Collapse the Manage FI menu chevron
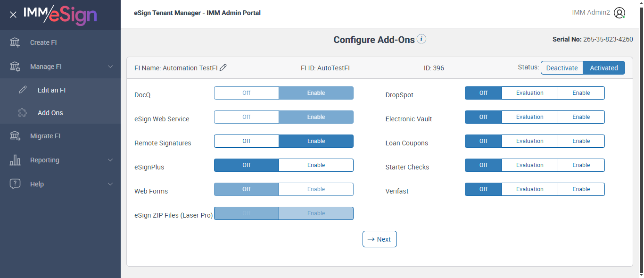The width and height of the screenshot is (644, 278). pyautogui.click(x=110, y=67)
